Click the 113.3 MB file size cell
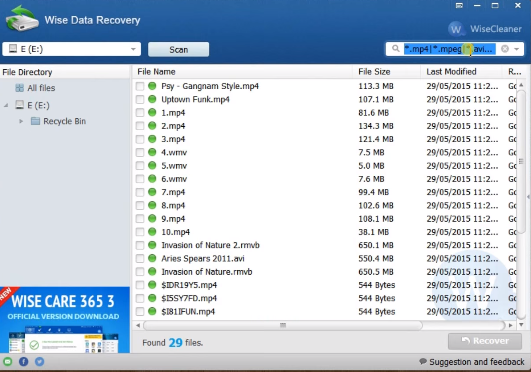This screenshot has width=531, height=372. pos(376,86)
